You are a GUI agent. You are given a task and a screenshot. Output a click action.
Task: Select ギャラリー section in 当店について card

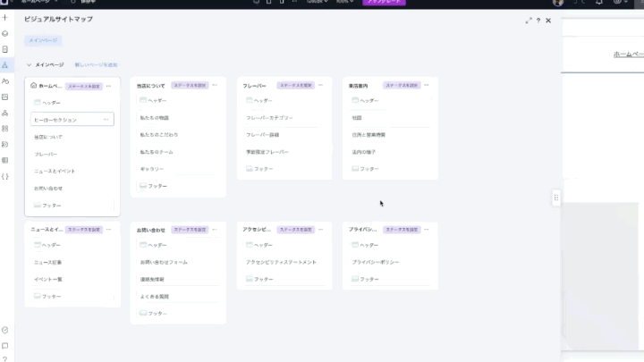point(152,169)
